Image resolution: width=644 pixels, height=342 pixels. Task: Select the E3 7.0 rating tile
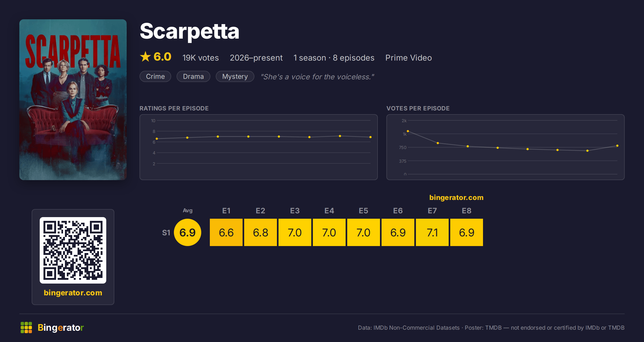click(x=295, y=232)
